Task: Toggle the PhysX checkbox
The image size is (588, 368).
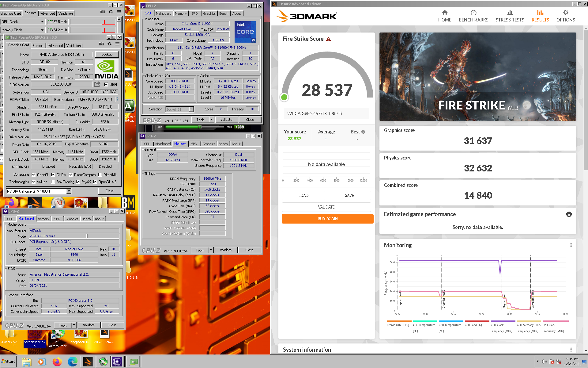Action: coord(78,182)
